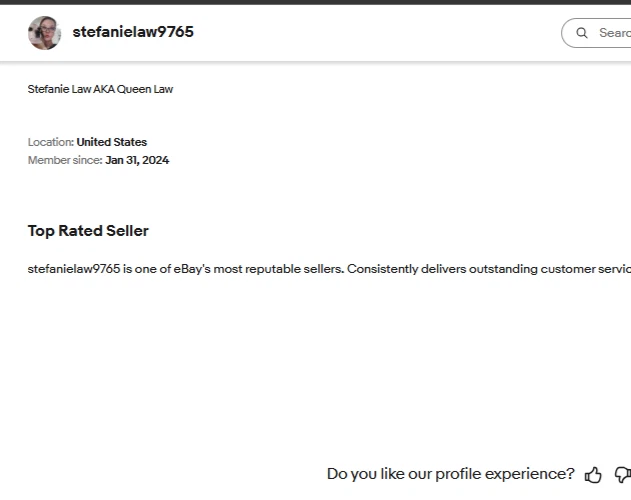Click the magnifying glass search icon
631x500 pixels.
click(x=582, y=33)
